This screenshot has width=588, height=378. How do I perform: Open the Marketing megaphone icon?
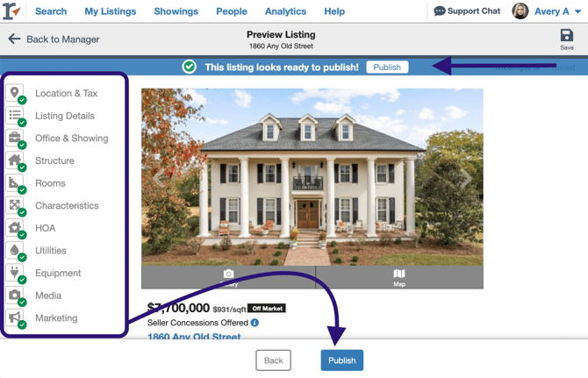click(x=15, y=317)
